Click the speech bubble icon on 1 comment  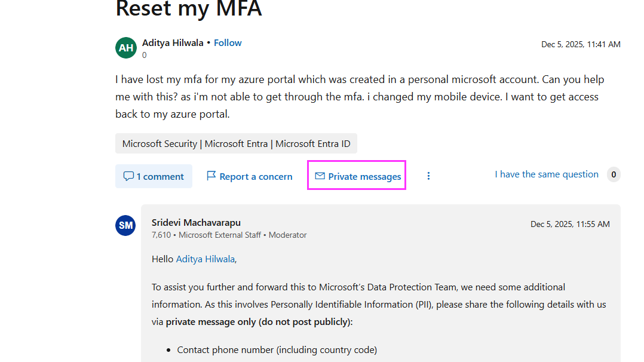129,176
